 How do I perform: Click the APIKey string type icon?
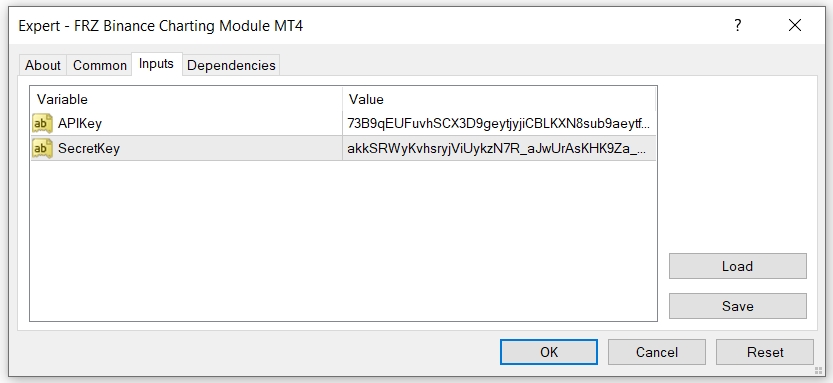(42, 123)
